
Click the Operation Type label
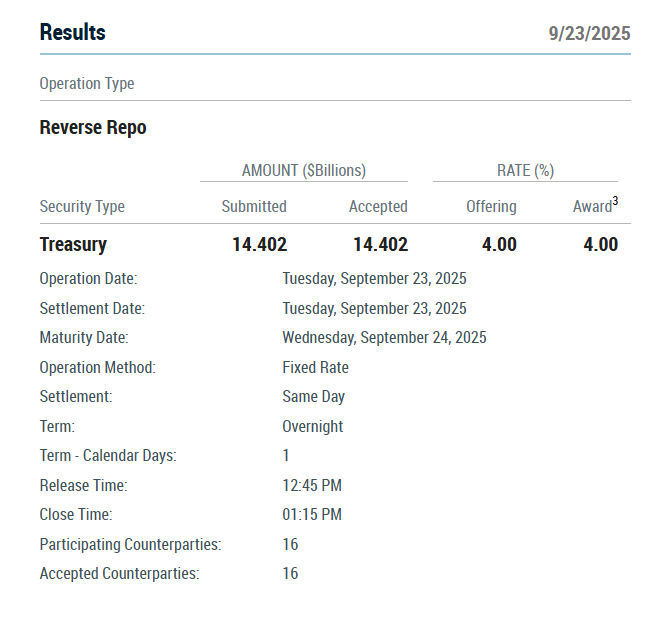pos(87,83)
